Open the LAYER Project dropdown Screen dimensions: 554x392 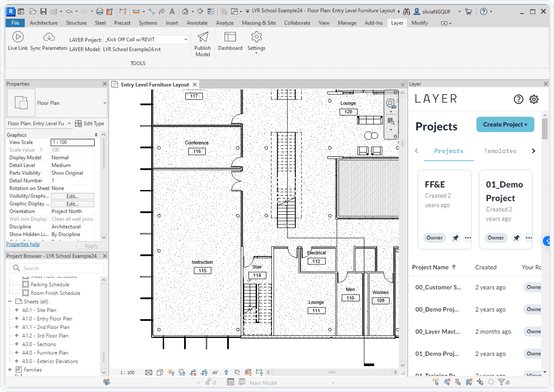tap(185, 39)
